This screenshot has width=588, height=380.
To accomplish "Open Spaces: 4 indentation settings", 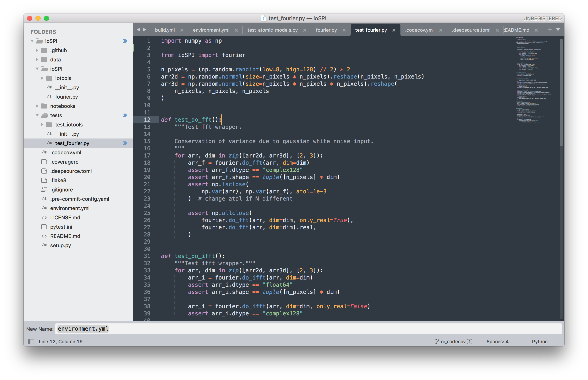I will (x=497, y=342).
